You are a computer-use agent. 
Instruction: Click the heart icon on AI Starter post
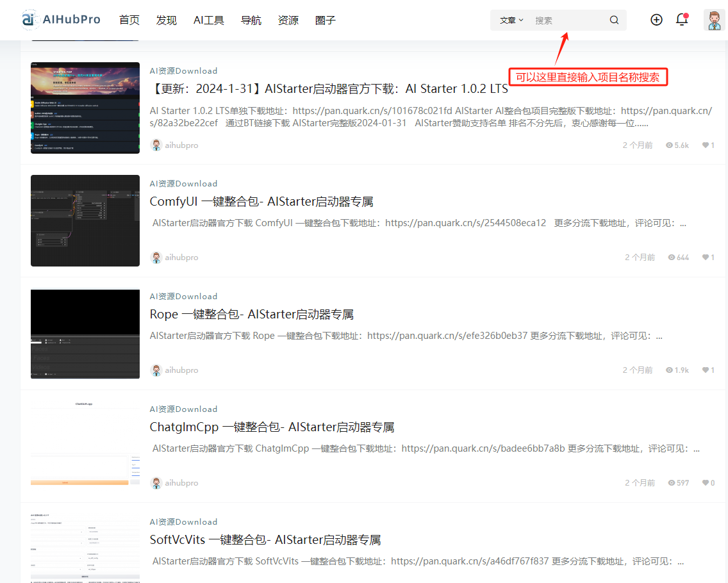(x=705, y=145)
